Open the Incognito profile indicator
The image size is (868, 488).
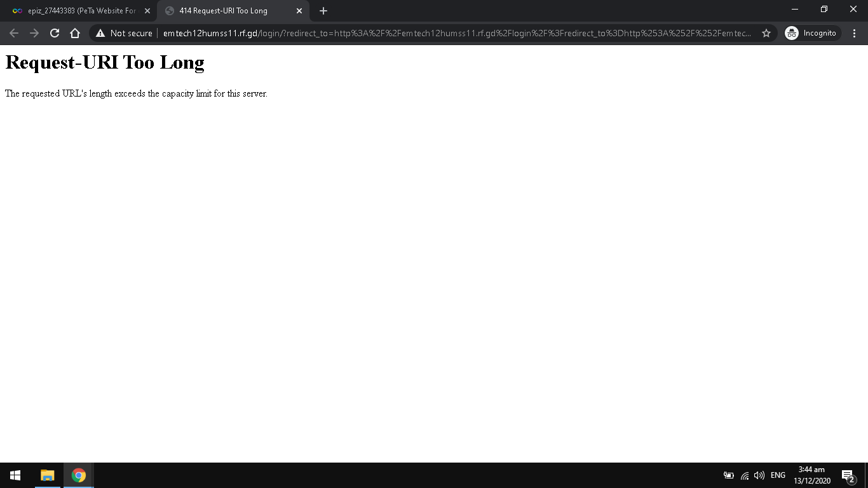811,33
